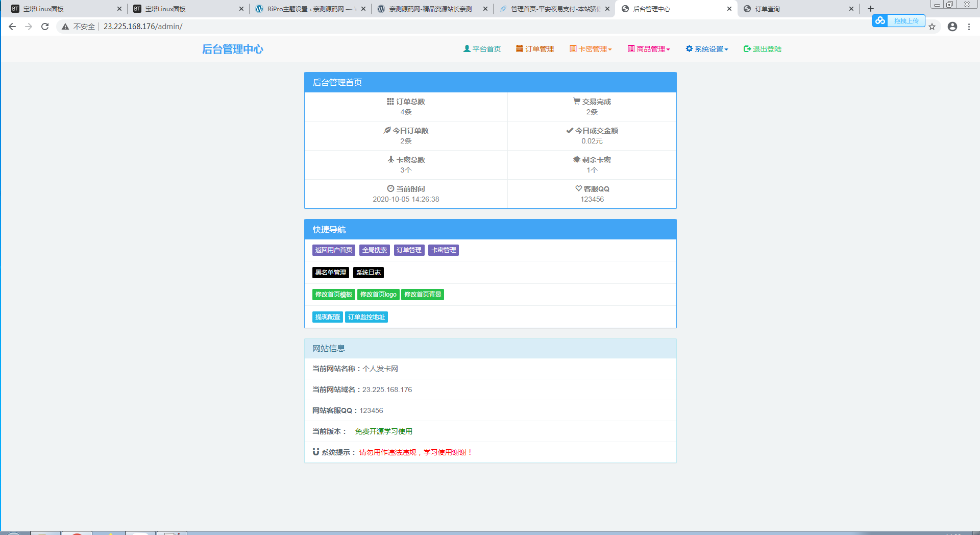Click the 后台管理首页 panel header
The width and height of the screenshot is (980, 535).
pyautogui.click(x=491, y=82)
